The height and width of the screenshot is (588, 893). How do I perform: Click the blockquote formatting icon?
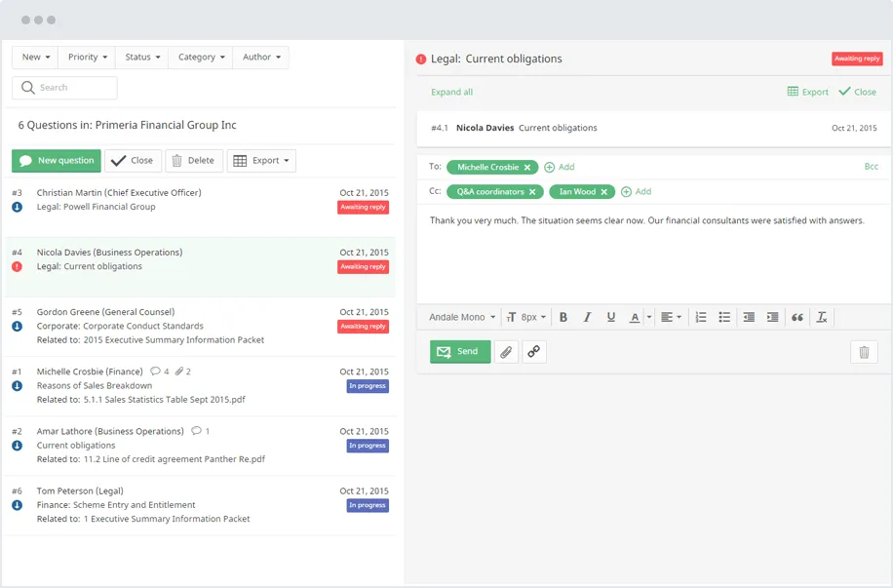click(797, 316)
